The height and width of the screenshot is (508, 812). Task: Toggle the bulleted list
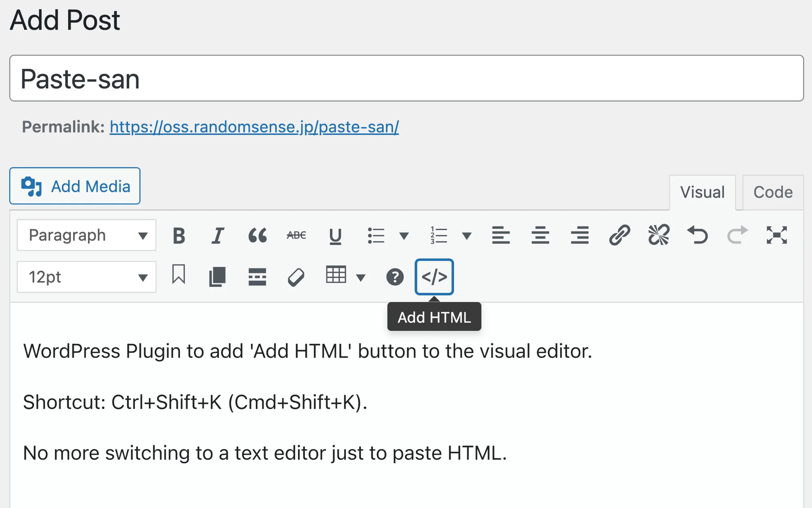[376, 235]
